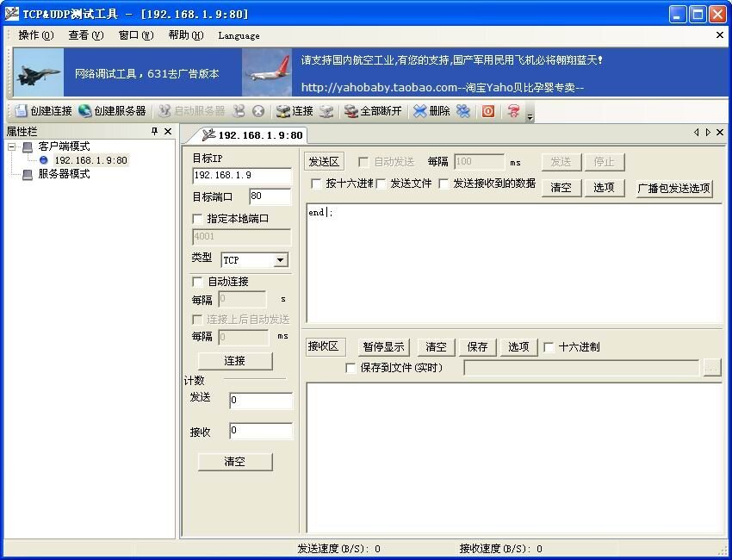
Task: Click the 发送 count field
Action: [x=261, y=401]
